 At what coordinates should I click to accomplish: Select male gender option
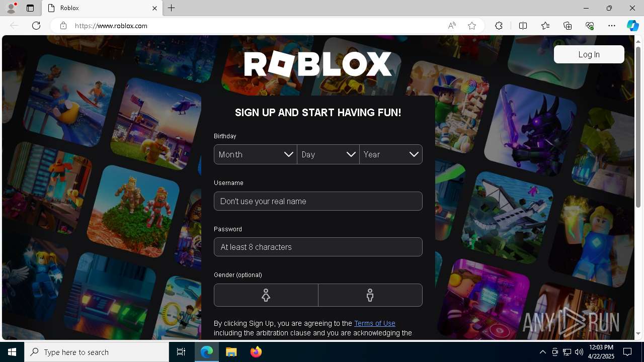pos(370,295)
